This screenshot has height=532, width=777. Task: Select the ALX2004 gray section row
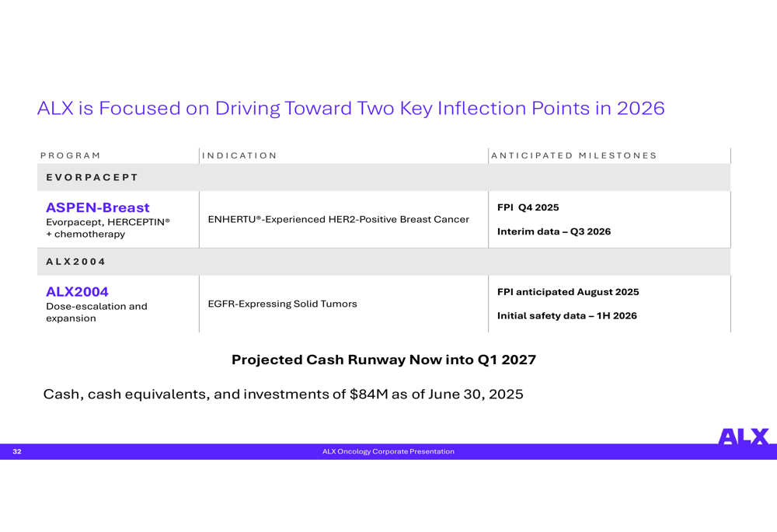coord(384,262)
